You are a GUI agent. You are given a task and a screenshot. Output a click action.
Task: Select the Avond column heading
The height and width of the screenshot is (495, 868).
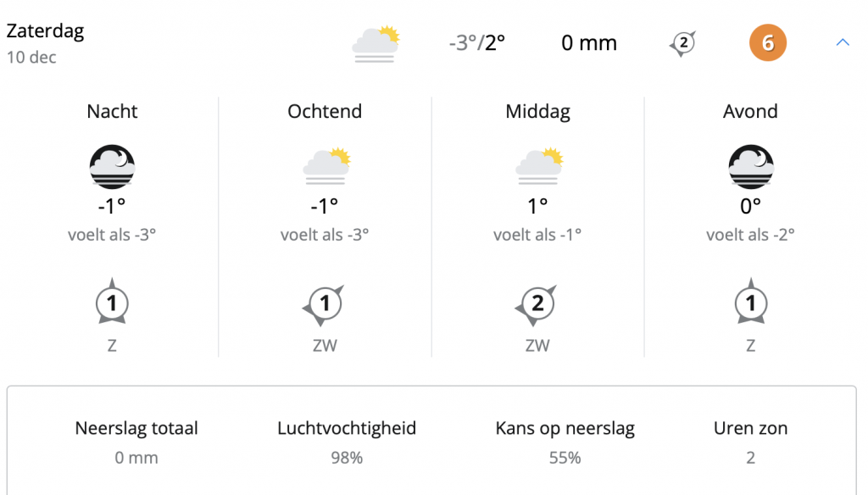point(750,111)
